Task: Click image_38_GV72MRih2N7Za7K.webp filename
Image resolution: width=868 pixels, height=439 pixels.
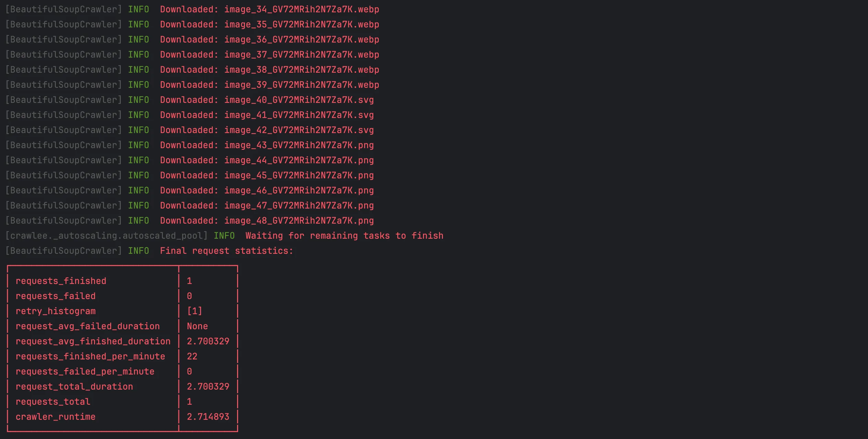Action: (x=302, y=70)
